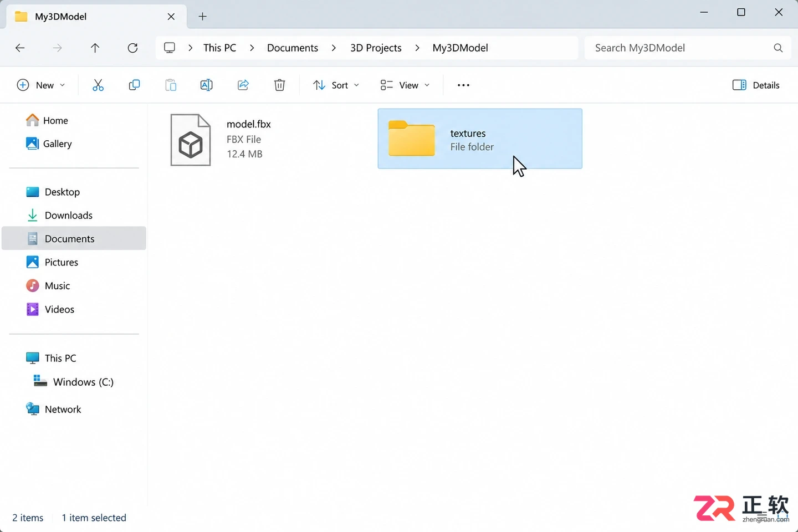Go back with the left arrow
This screenshot has height=532, width=798.
coord(20,48)
